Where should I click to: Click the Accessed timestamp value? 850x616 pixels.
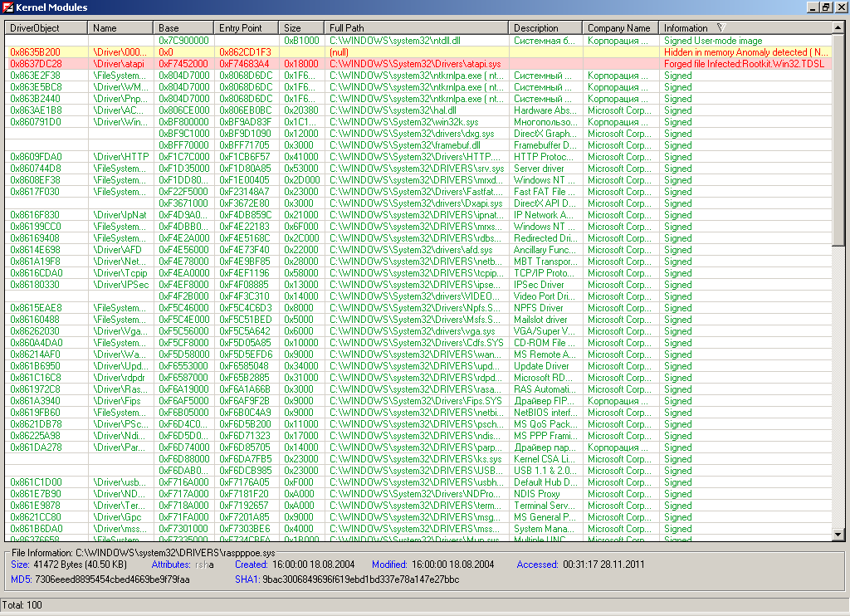(603, 565)
